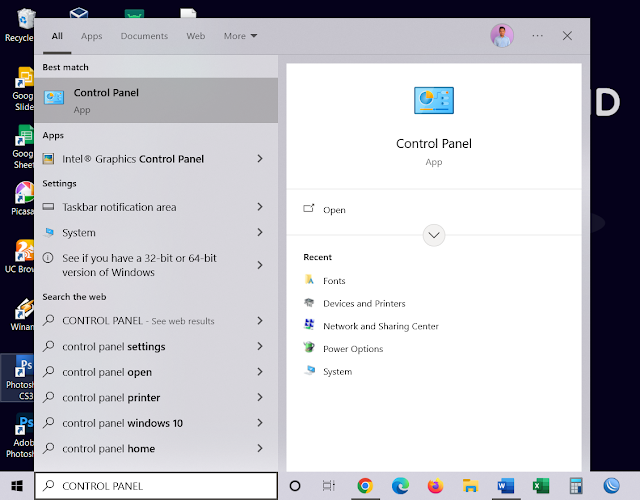Viewport: 640px width, 500px height.
Task: Click the CONTROL PANEL search box
Action: click(x=156, y=486)
